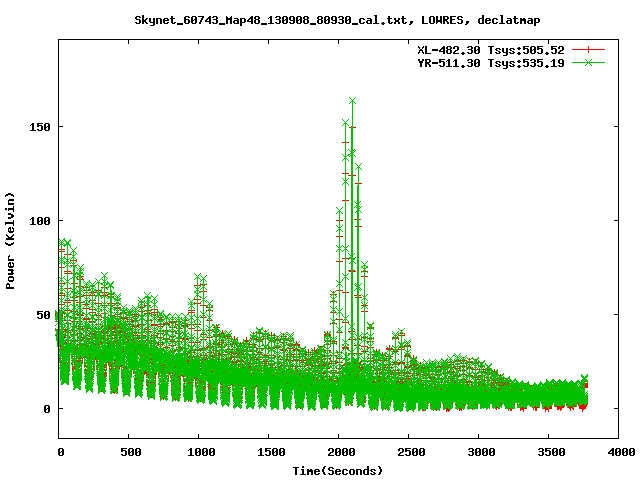Click the y-axis tick label 100
Screen dimensions: 640x480
(40, 221)
